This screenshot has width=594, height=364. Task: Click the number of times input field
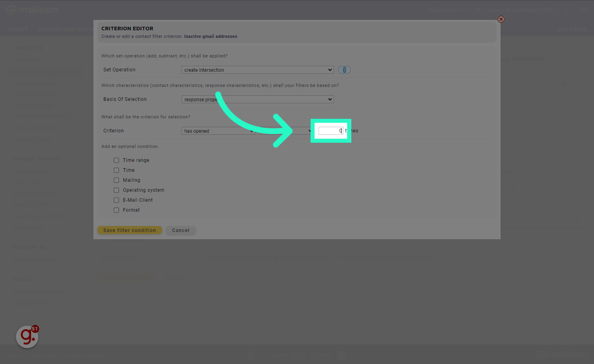(331, 131)
